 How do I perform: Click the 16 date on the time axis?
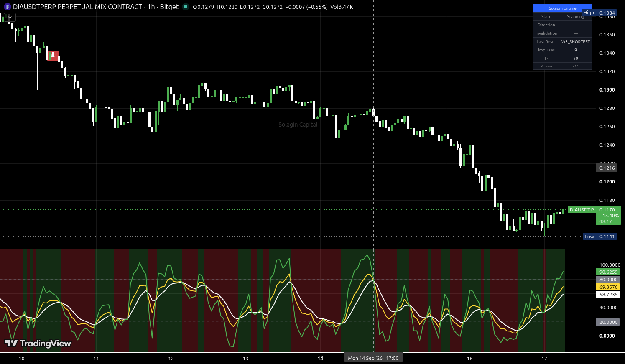(470, 359)
